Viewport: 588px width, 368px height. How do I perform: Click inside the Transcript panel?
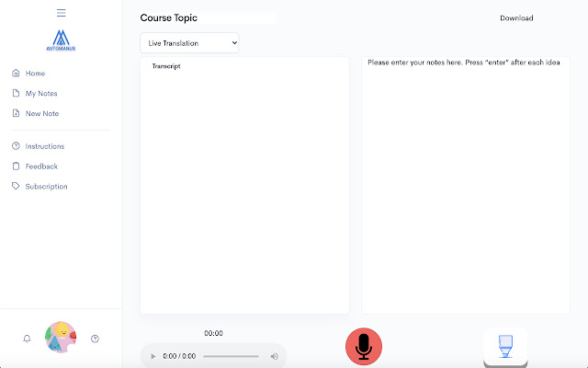[244, 186]
